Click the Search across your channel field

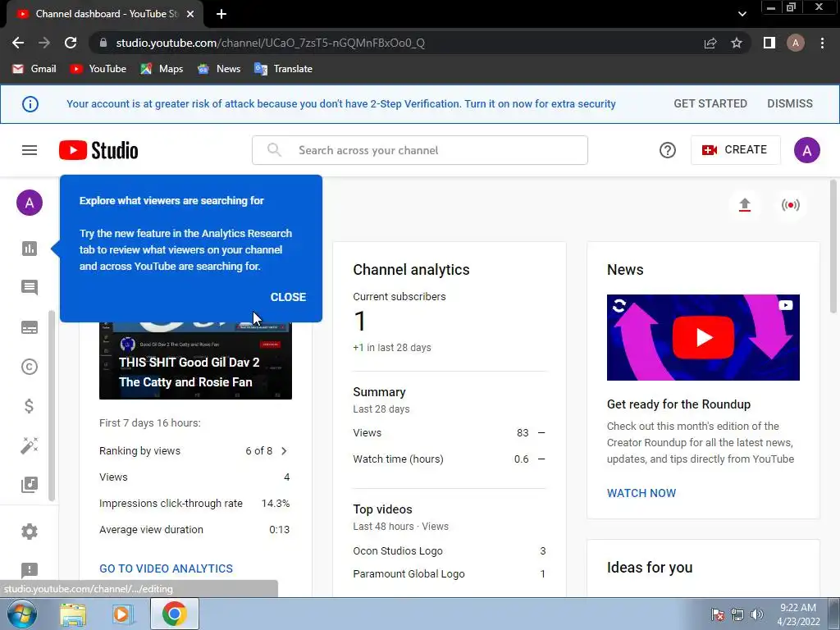[x=419, y=151]
